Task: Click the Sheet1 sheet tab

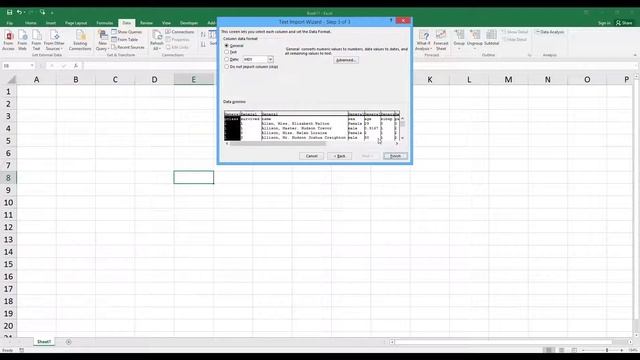Action: coord(44,342)
